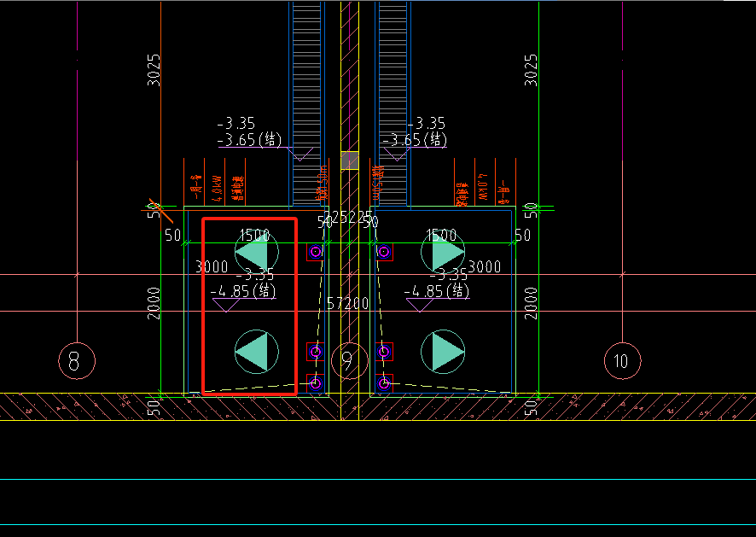The height and width of the screenshot is (537, 756).
Task: Click the 2000 dimension nearest axis 8
Action: tap(154, 303)
